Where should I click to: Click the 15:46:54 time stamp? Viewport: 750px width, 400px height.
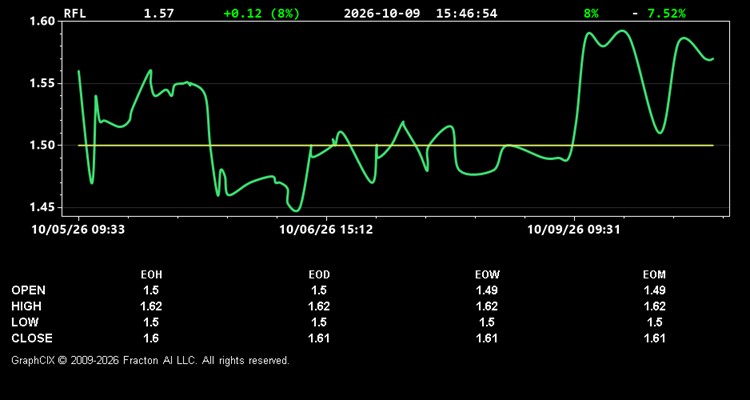tap(466, 13)
